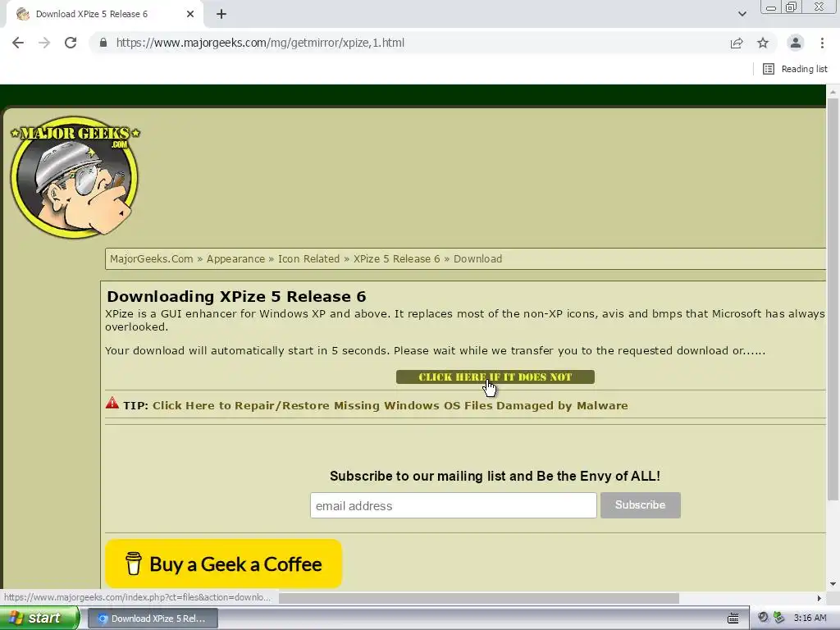
Task: Click the network system tray icon
Action: coord(778,618)
